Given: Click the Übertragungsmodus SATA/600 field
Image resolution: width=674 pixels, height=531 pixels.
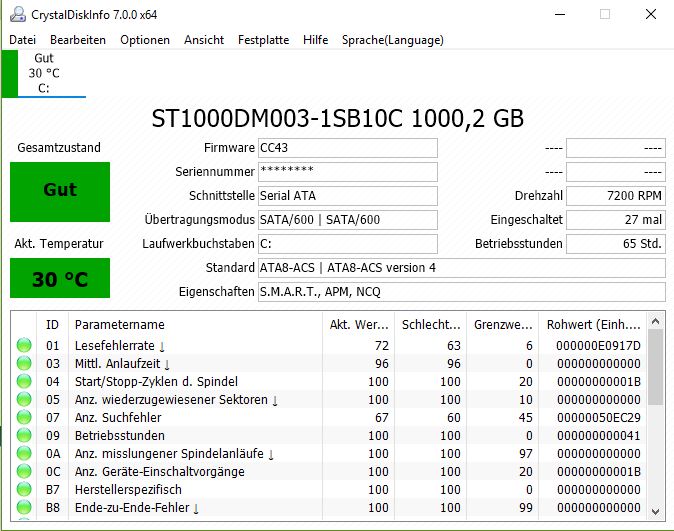Looking at the screenshot, I should (x=348, y=220).
